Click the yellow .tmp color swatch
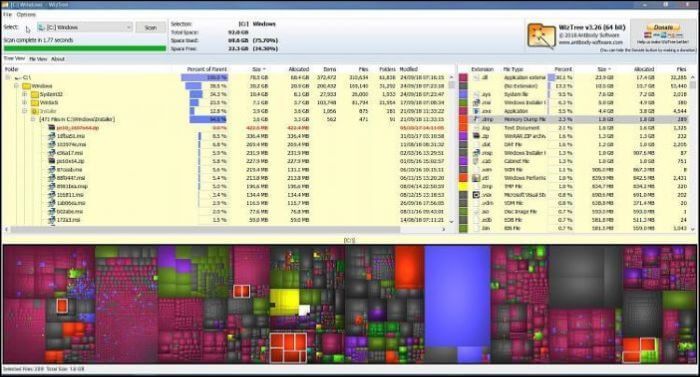Screen dimensions: 700x377 463,186
